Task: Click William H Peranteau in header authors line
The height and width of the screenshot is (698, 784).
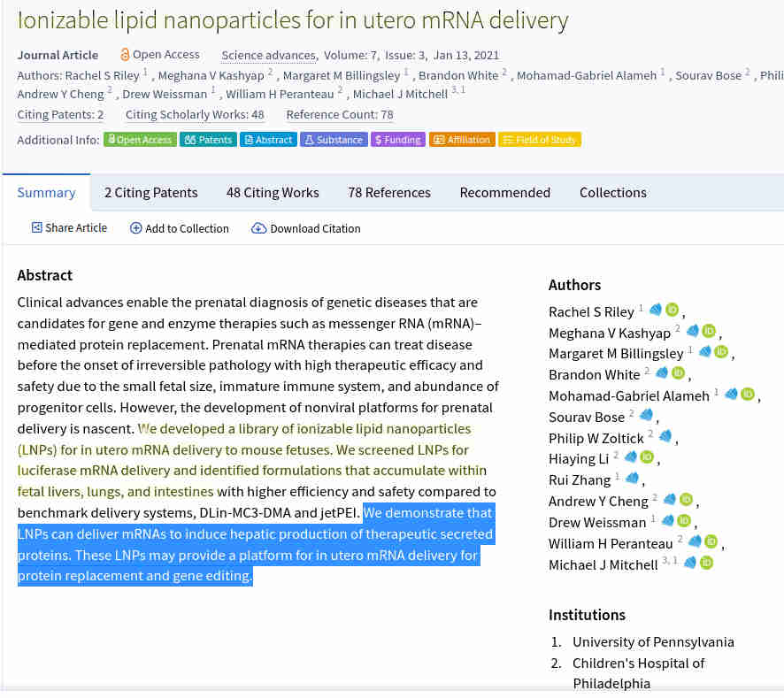Action: tap(280, 94)
